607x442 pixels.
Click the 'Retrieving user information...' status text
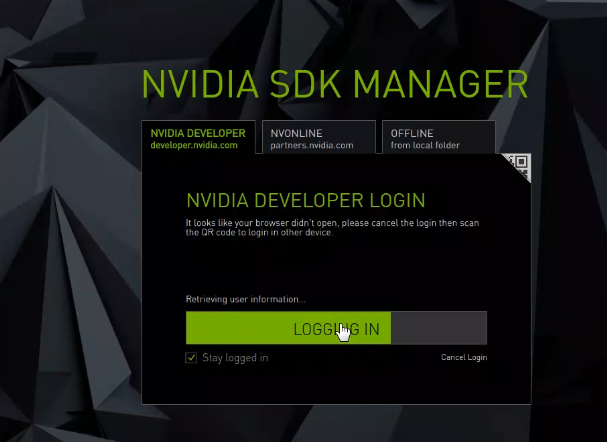pyautogui.click(x=245, y=299)
